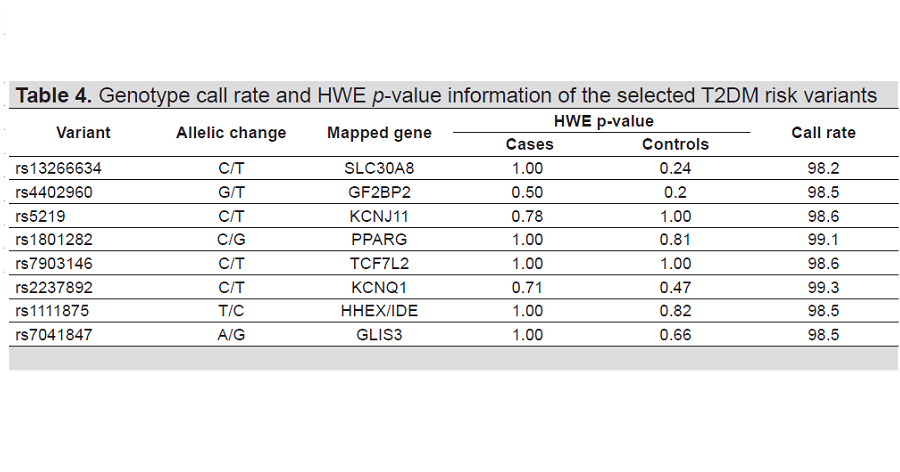Image resolution: width=900 pixels, height=472 pixels.
Task: Select the Cases sub-column header
Action: click(529, 144)
